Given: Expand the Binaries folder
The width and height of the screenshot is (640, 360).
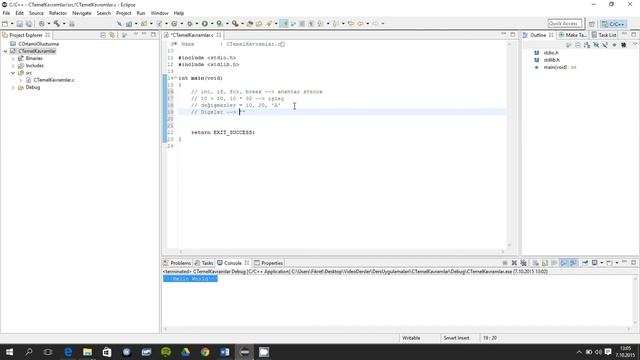Looking at the screenshot, I should (13, 59).
